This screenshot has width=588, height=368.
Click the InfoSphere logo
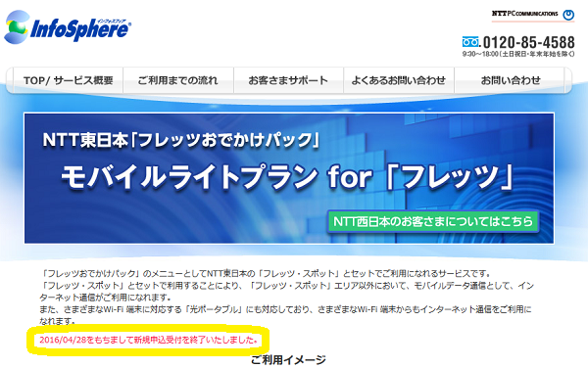point(68,27)
